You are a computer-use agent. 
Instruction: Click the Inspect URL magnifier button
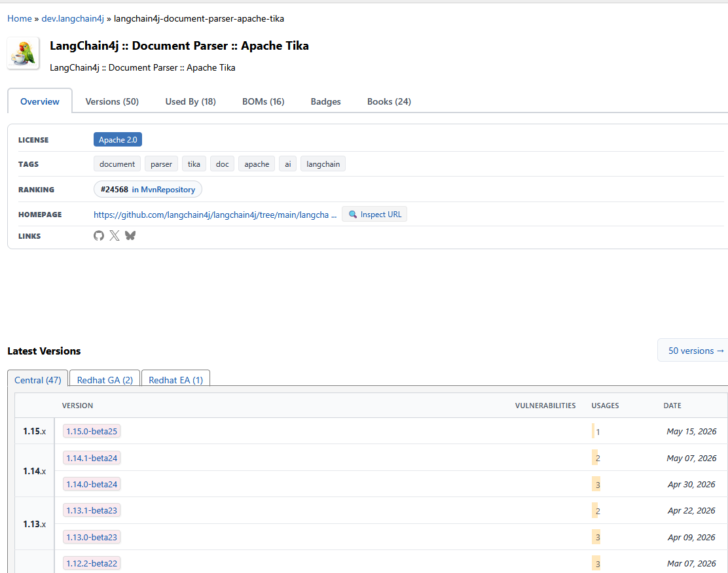(x=374, y=215)
